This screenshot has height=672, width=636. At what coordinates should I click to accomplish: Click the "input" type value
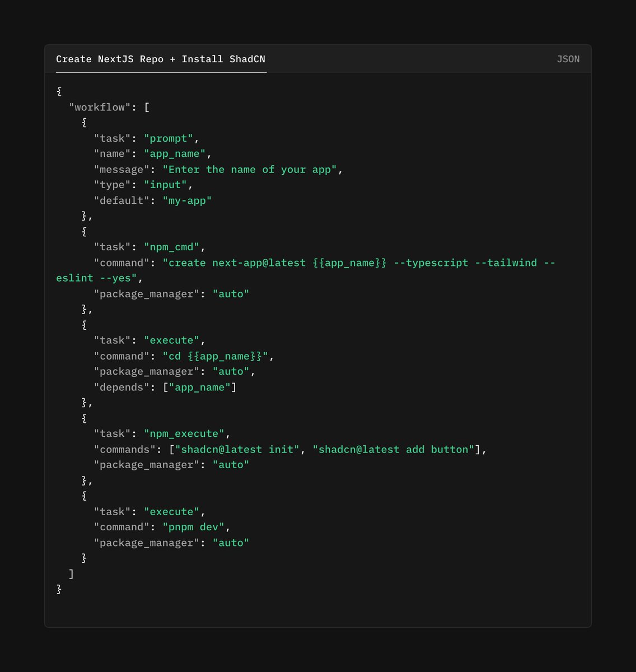click(x=166, y=185)
